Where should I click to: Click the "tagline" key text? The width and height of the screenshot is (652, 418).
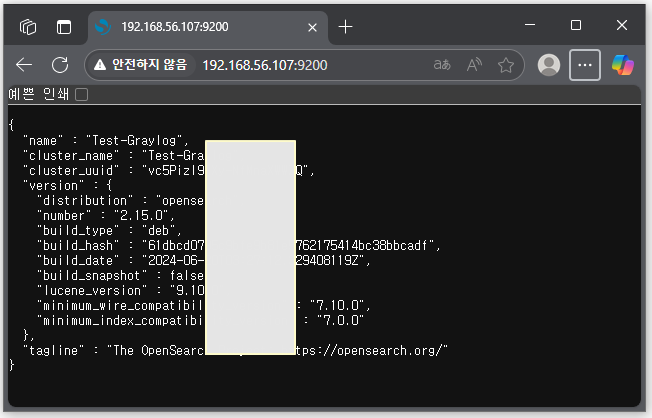tap(54, 350)
